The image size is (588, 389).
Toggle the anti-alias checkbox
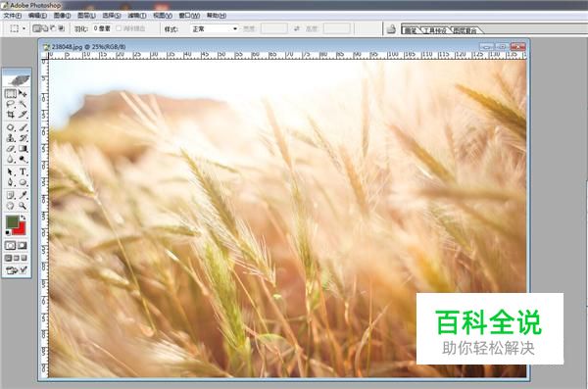[119, 28]
